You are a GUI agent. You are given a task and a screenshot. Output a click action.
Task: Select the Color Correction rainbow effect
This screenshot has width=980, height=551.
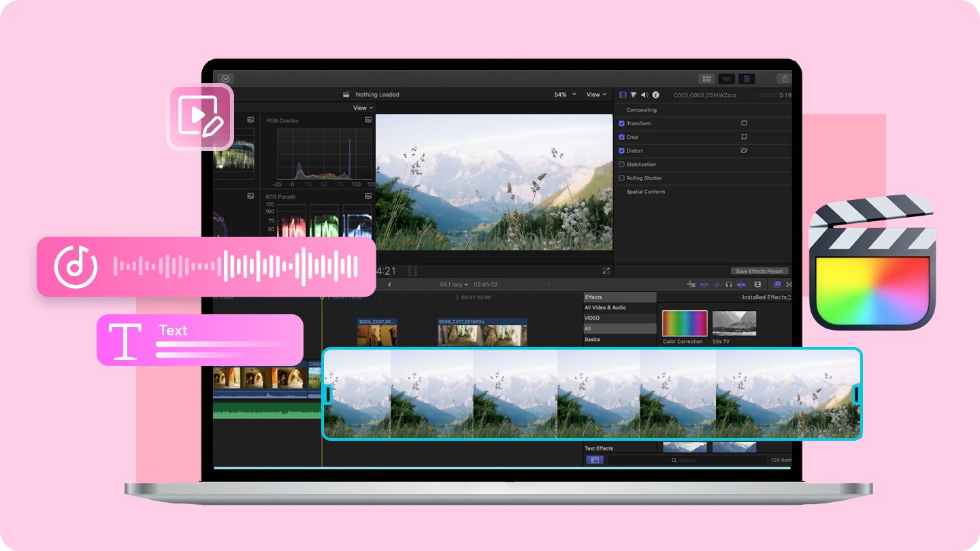pos(685,323)
